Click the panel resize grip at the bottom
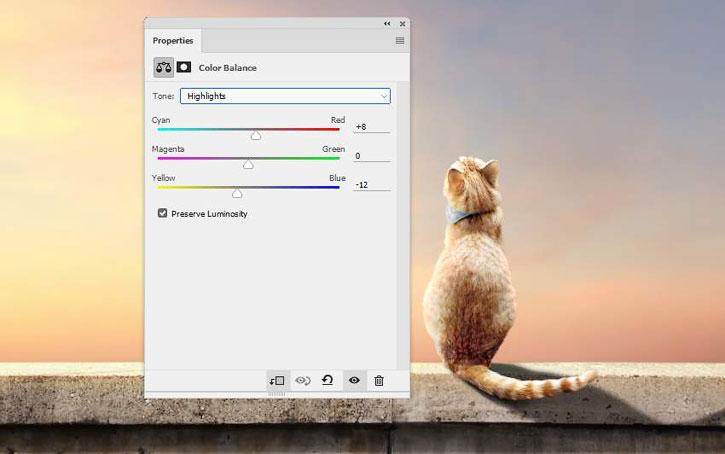Image resolution: width=725 pixels, height=454 pixels. click(277, 394)
